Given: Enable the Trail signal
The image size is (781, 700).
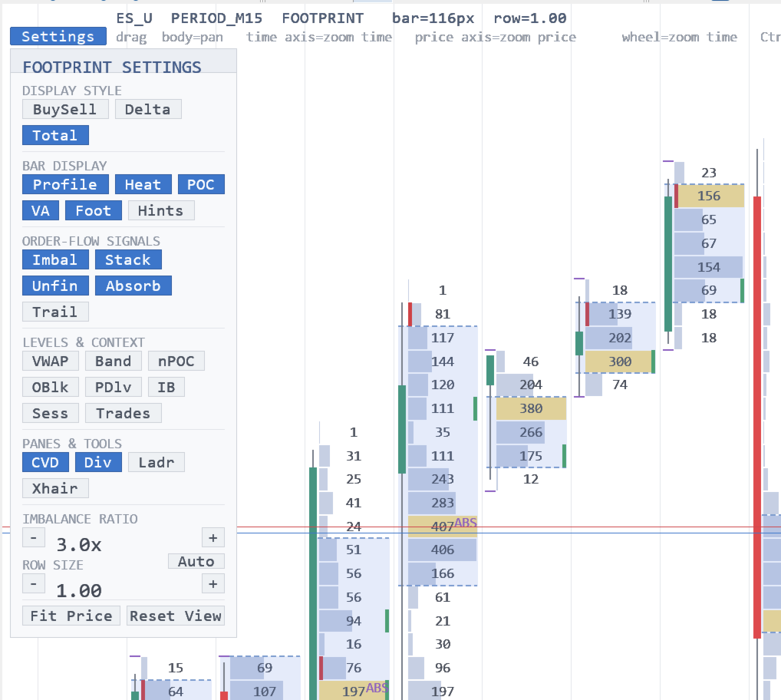Looking at the screenshot, I should pyautogui.click(x=55, y=312).
